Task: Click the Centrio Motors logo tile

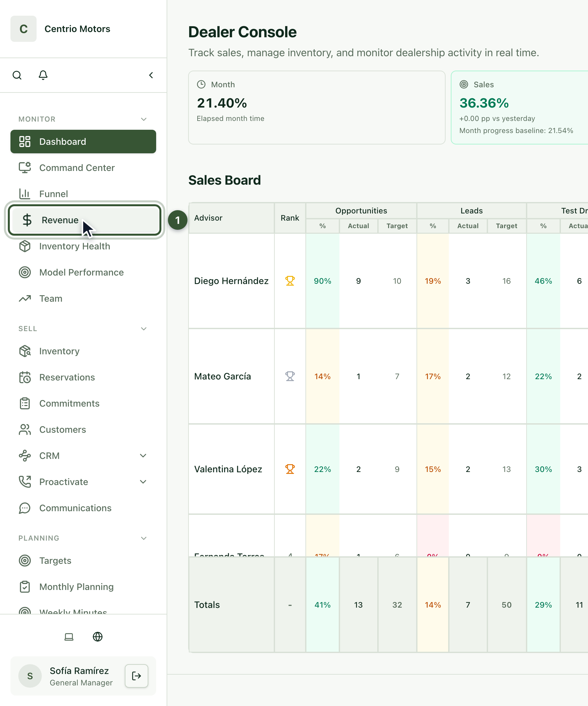Action: coord(24,29)
